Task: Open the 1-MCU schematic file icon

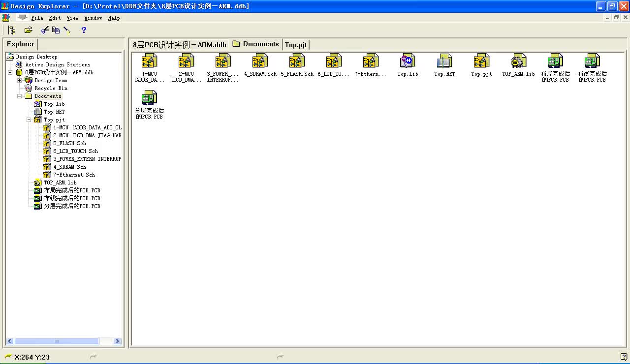Action: click(149, 61)
